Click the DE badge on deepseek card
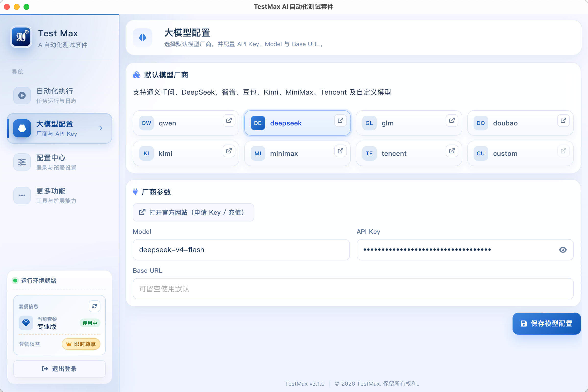 pyautogui.click(x=258, y=123)
